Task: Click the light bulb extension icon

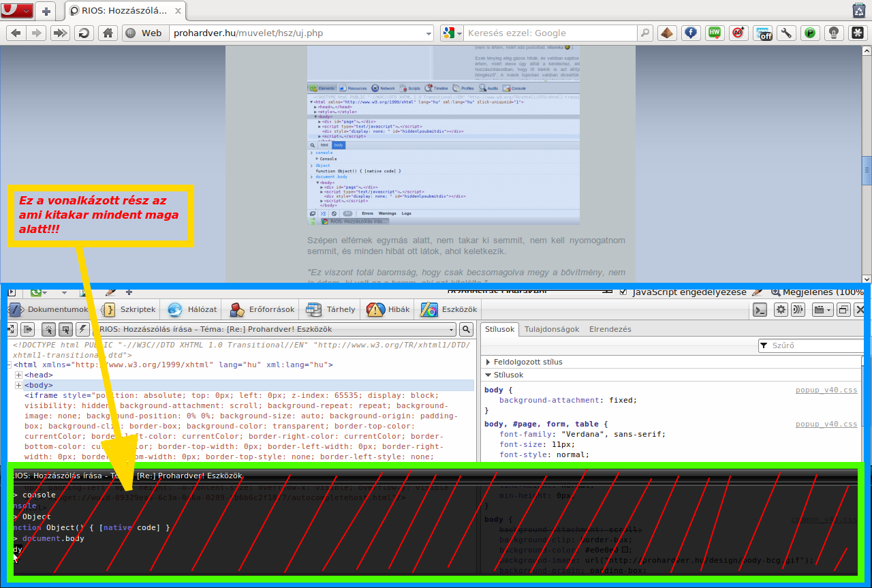Action: click(x=834, y=33)
